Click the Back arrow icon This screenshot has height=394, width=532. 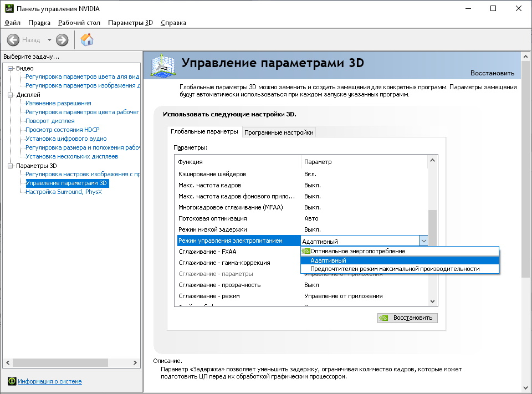tap(13, 40)
